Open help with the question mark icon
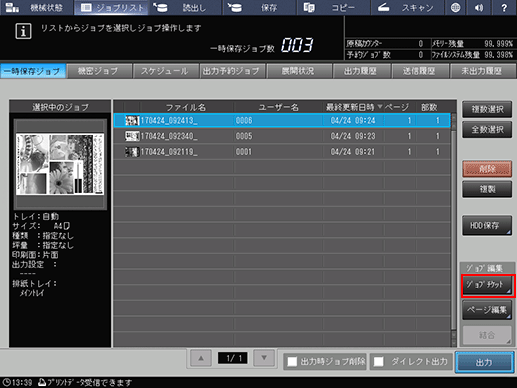This screenshot has height=388, width=517. pos(504,7)
